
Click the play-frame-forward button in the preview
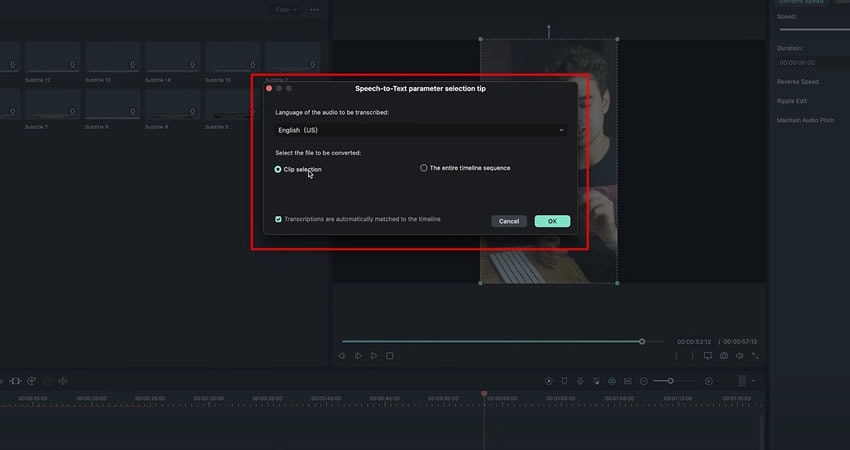[x=358, y=356]
